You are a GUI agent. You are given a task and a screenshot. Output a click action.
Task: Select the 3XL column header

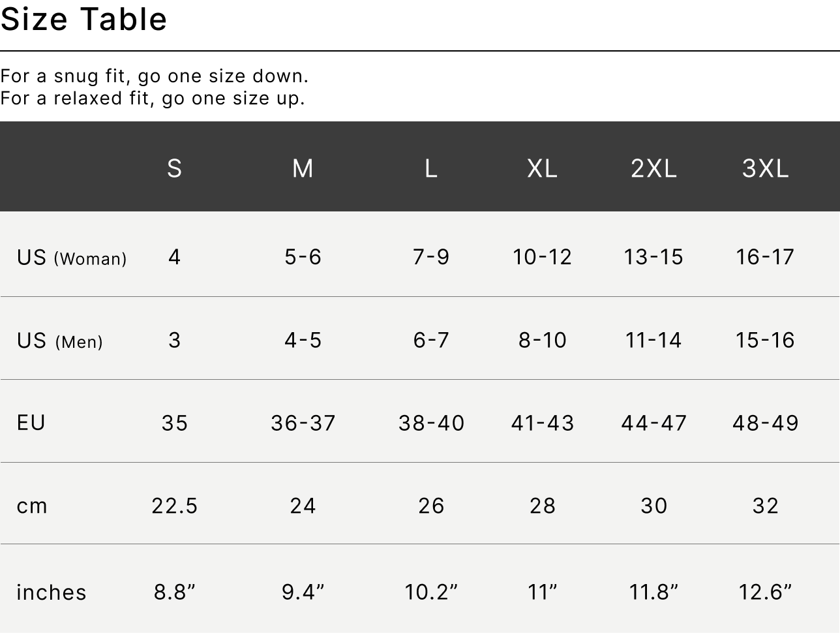[766, 168]
